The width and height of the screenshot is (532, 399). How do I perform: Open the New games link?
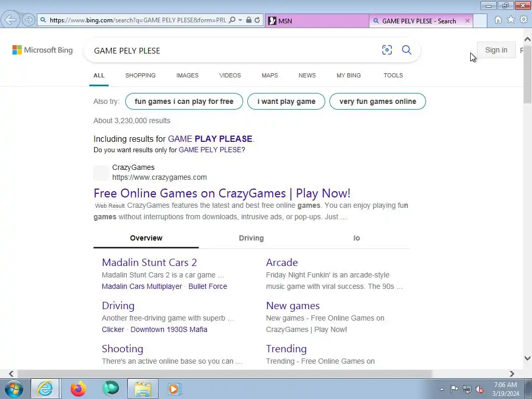[293, 305]
